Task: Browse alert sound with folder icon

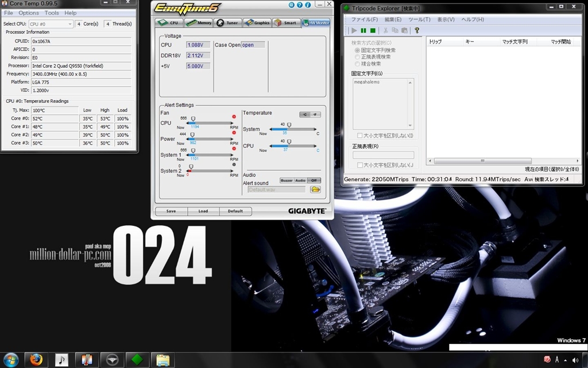Action: coord(315,190)
